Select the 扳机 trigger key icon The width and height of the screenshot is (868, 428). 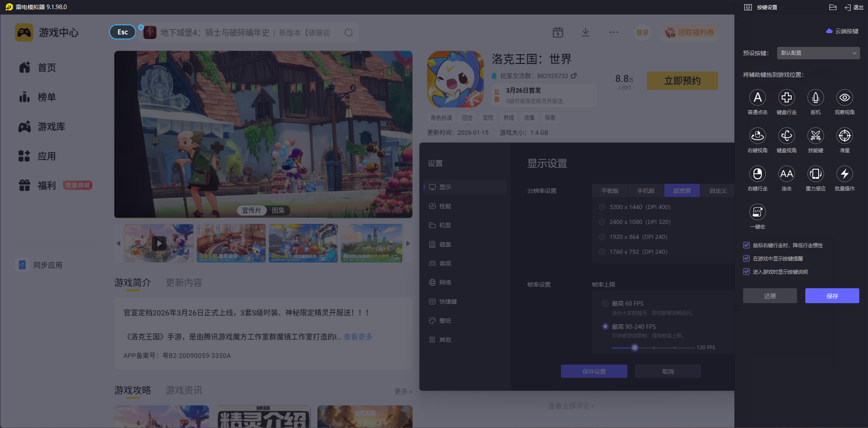[x=815, y=98]
